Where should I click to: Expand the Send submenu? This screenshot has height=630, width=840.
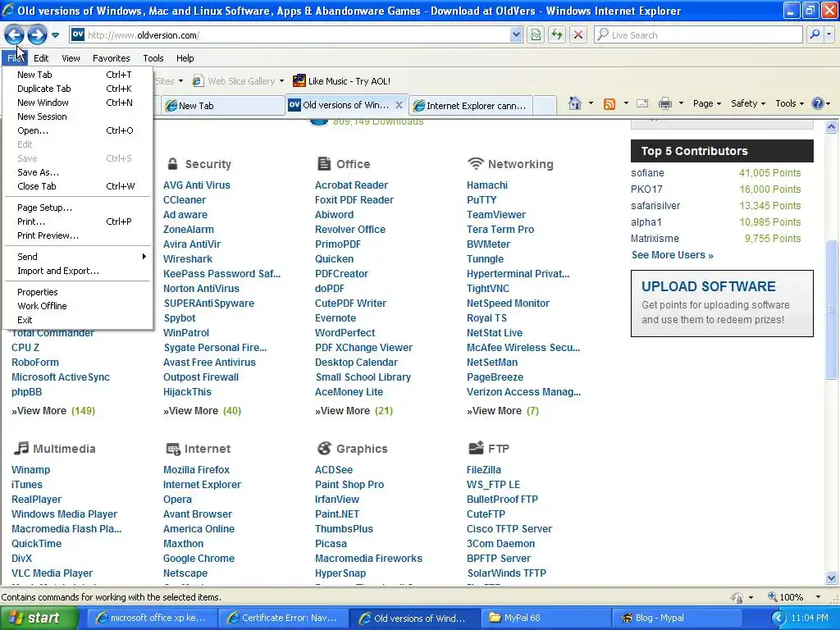point(77,257)
